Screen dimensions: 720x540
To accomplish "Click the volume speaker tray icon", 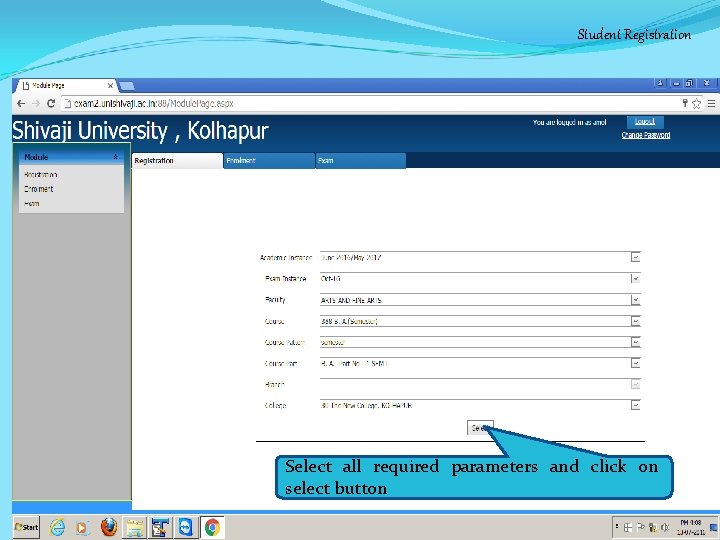I will tap(664, 528).
